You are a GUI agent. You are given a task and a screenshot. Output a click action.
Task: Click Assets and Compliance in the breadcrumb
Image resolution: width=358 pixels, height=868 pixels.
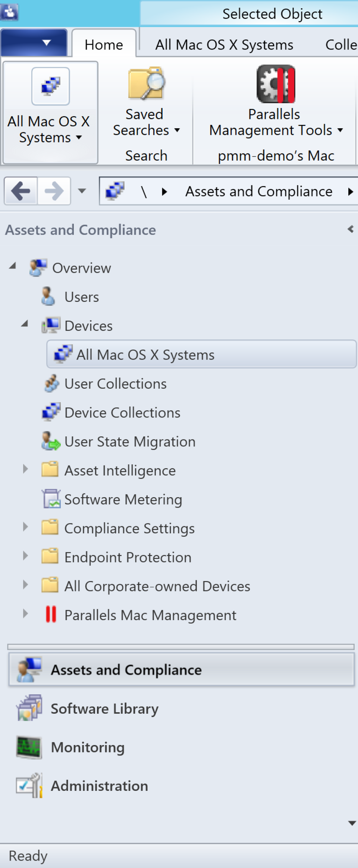(259, 191)
